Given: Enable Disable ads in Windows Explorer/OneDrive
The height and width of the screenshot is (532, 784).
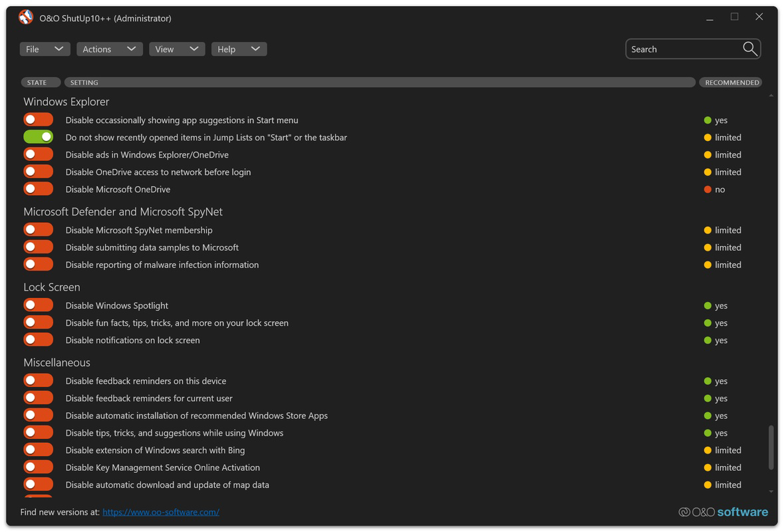Looking at the screenshot, I should pyautogui.click(x=38, y=154).
